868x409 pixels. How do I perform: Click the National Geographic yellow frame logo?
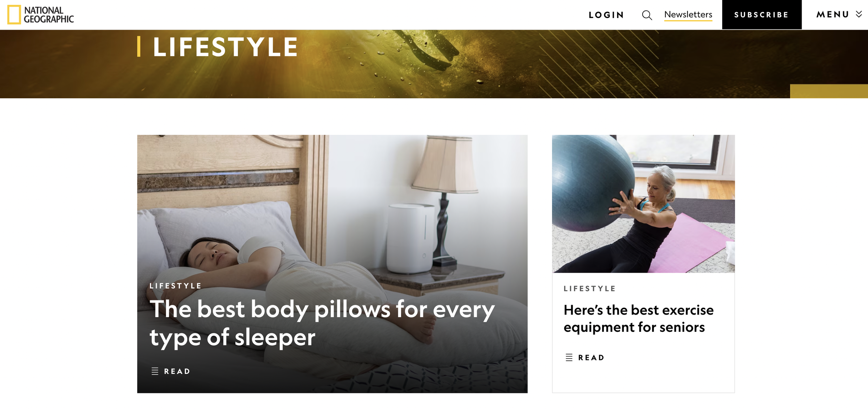click(14, 15)
